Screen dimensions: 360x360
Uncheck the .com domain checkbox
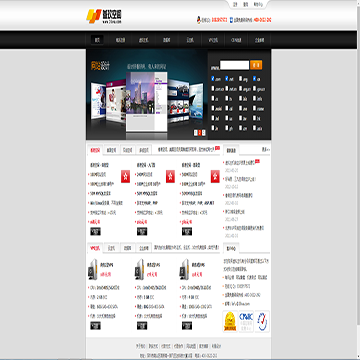click(213, 79)
